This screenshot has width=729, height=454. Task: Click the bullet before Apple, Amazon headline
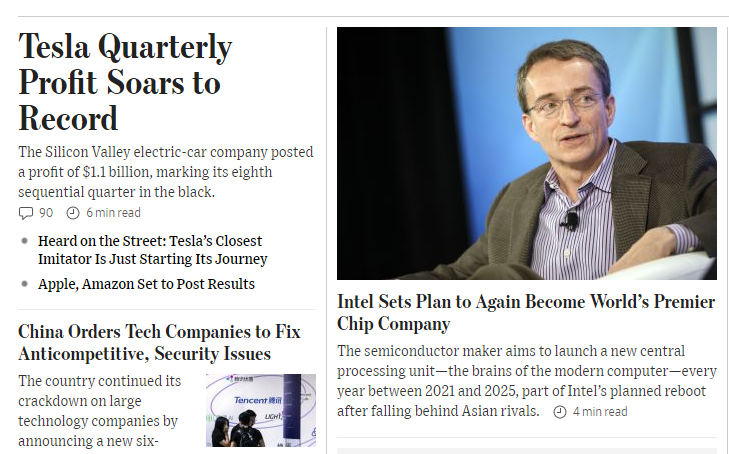click(x=24, y=284)
